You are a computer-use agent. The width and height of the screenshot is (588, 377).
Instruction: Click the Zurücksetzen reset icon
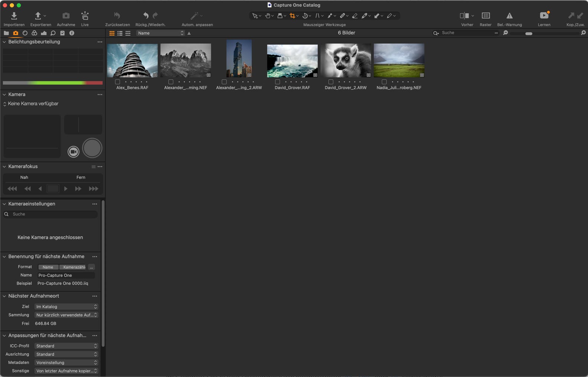tap(117, 16)
